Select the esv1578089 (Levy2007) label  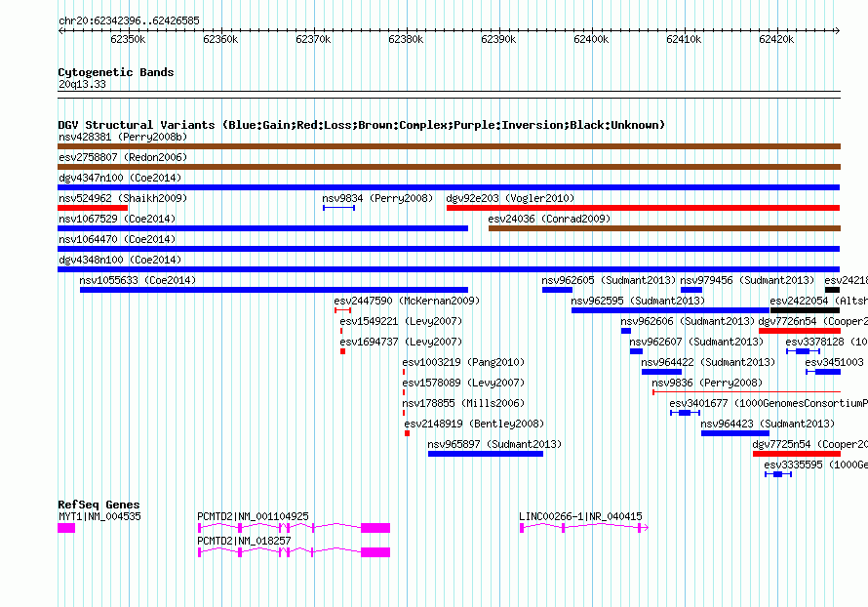[x=463, y=383]
